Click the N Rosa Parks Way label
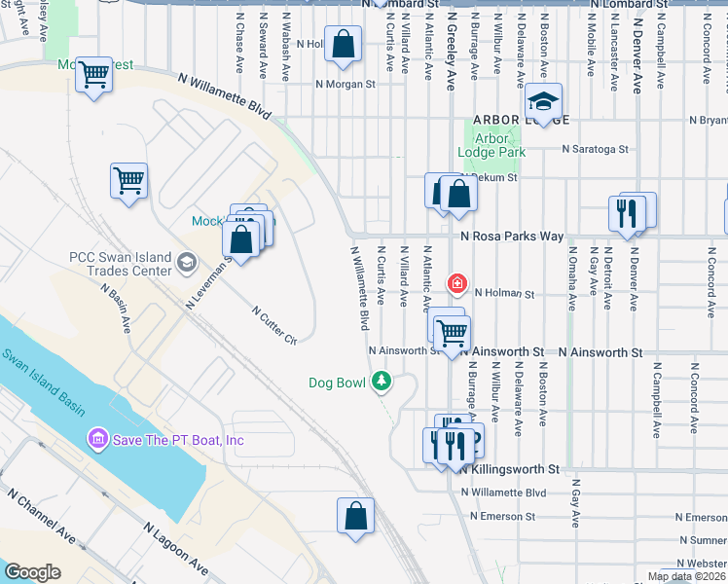This screenshot has height=584, width=728. click(512, 237)
